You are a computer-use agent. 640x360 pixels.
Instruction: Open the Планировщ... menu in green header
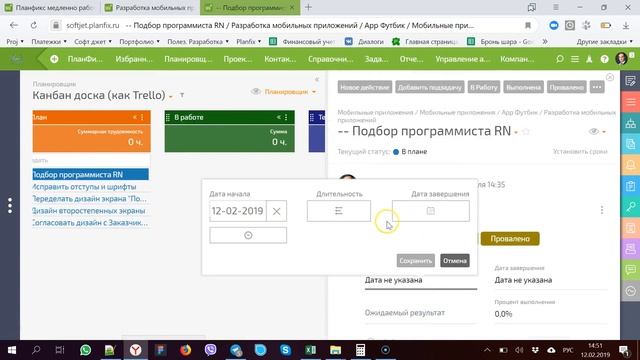tap(188, 59)
